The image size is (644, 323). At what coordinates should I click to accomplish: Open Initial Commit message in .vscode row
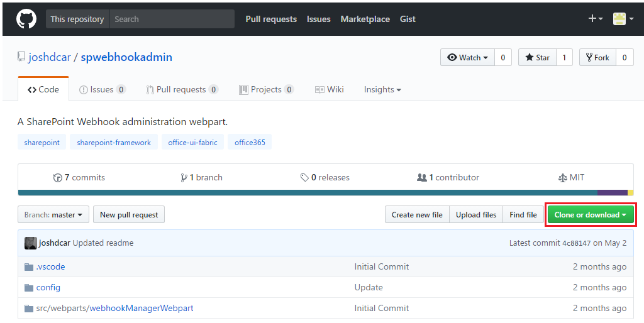pyautogui.click(x=382, y=267)
